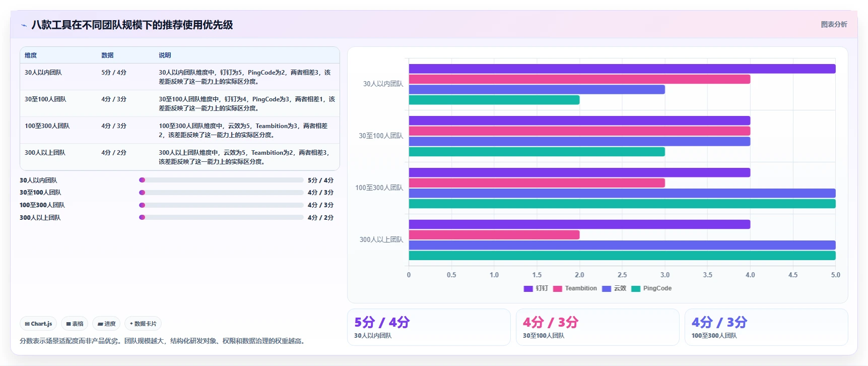The width and height of the screenshot is (868, 366).
Task: Click the 100至300人团队 progress bar
Action: (x=221, y=205)
